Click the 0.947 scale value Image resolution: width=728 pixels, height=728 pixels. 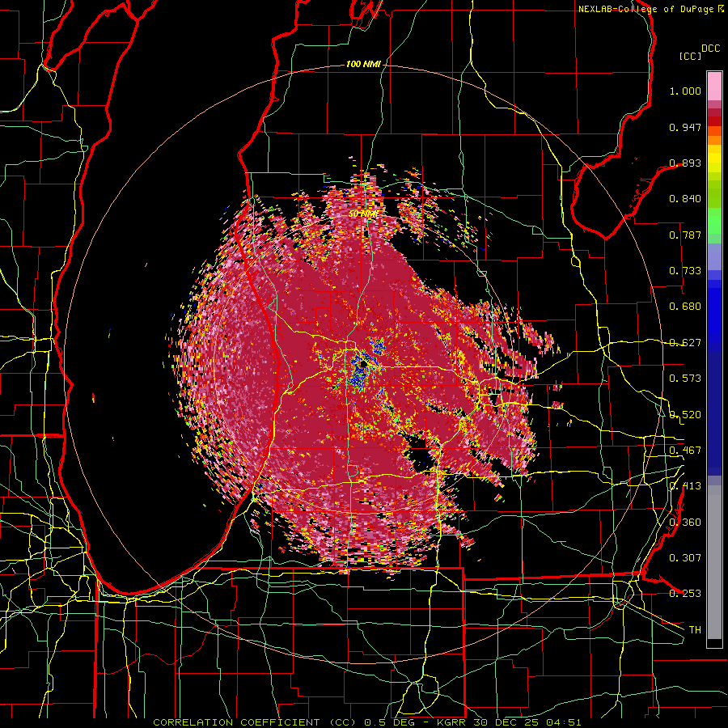685,127
